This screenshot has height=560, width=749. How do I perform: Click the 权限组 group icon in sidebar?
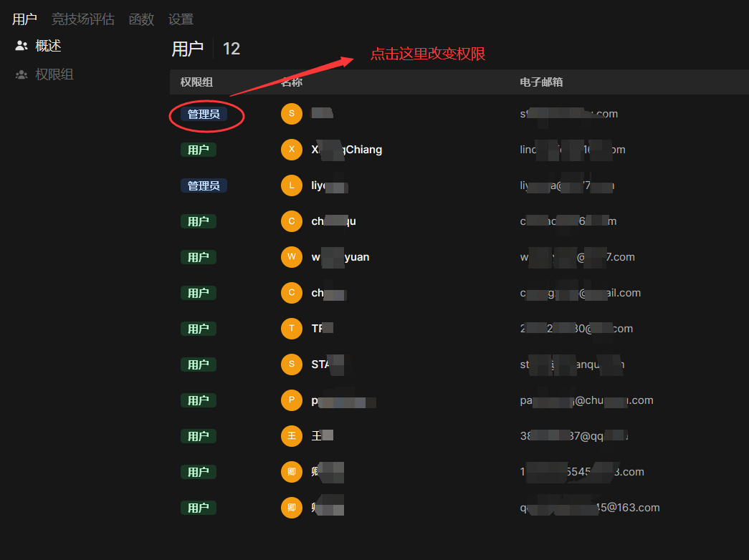[x=22, y=74]
